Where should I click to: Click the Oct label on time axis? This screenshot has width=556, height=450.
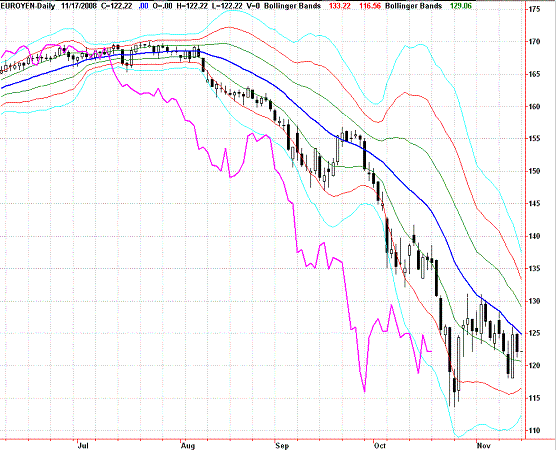[380, 445]
